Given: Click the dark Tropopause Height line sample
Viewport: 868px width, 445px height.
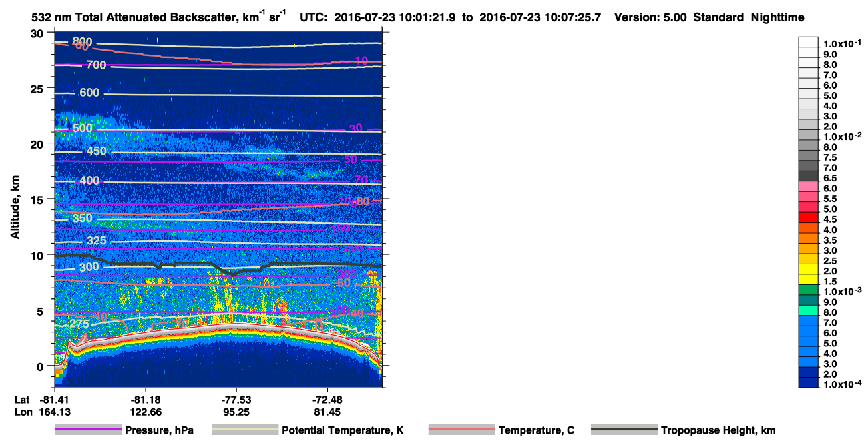Looking at the screenshot, I should click(624, 430).
